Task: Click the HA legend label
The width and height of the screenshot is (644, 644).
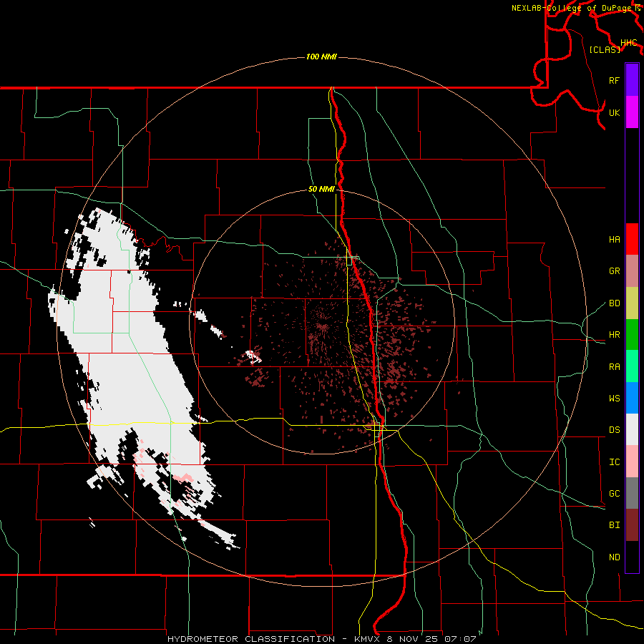Action: coord(614,239)
